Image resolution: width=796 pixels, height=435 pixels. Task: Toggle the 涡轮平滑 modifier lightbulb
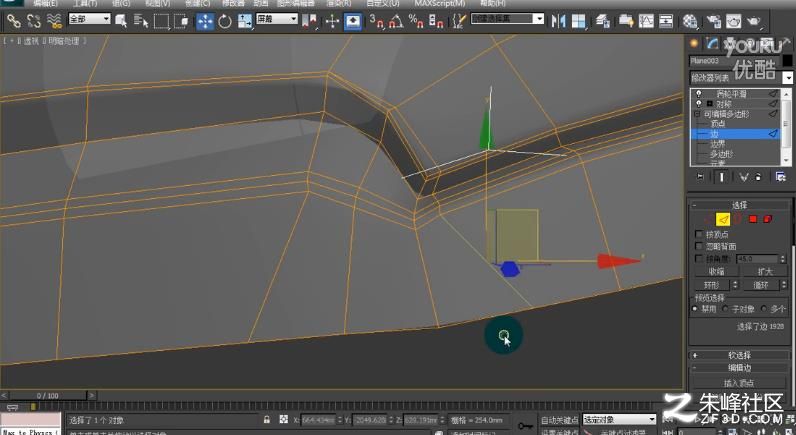tap(699, 94)
